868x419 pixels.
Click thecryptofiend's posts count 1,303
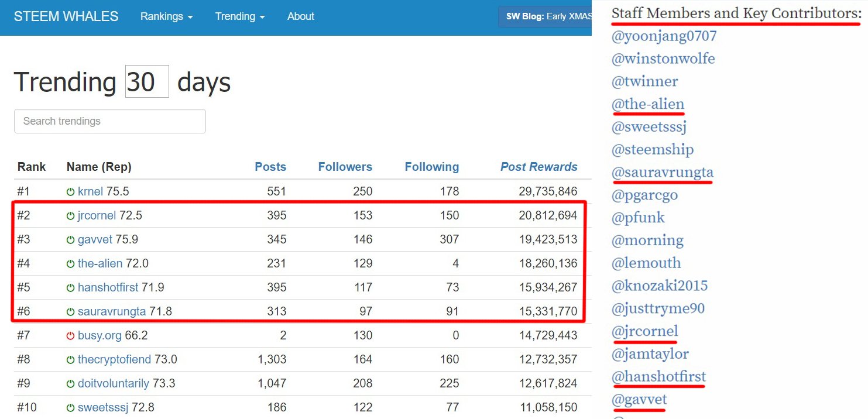click(x=272, y=359)
